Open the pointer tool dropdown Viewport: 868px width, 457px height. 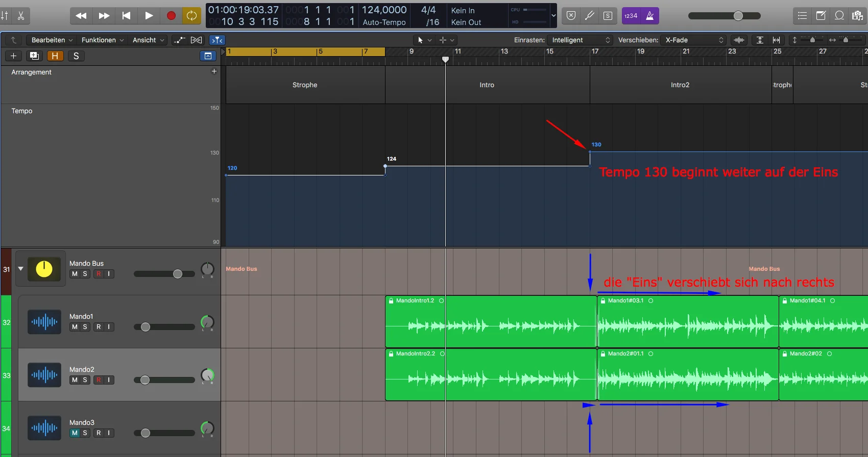(424, 40)
